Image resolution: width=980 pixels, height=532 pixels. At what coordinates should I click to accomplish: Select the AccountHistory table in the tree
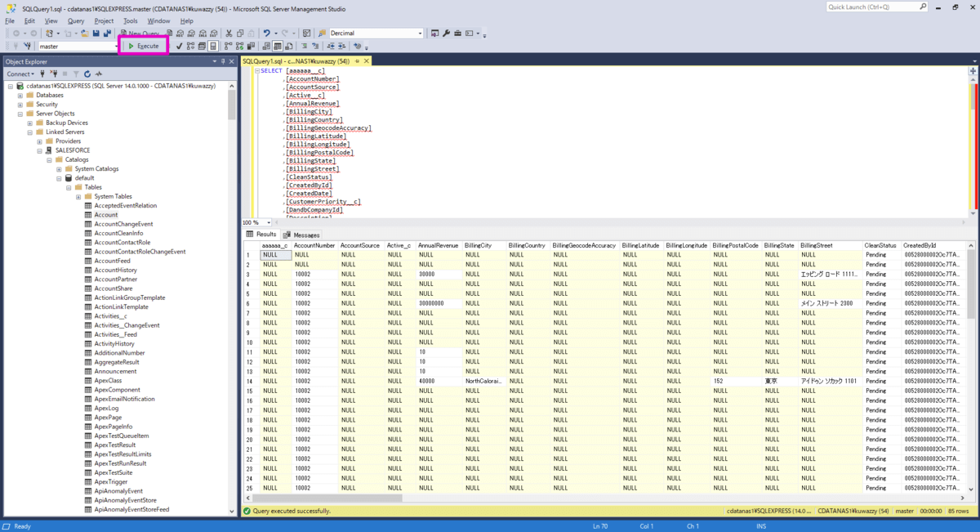(x=115, y=270)
